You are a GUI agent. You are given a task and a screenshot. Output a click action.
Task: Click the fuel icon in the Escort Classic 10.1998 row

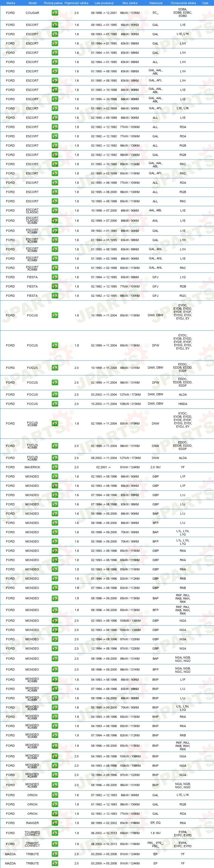point(55,211)
